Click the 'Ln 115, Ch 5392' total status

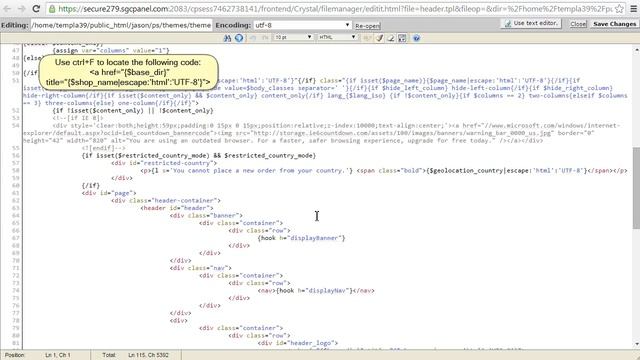(148, 355)
